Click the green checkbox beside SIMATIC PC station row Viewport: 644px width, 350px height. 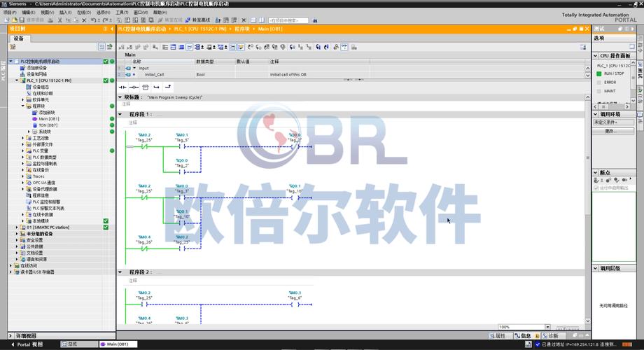click(x=106, y=227)
